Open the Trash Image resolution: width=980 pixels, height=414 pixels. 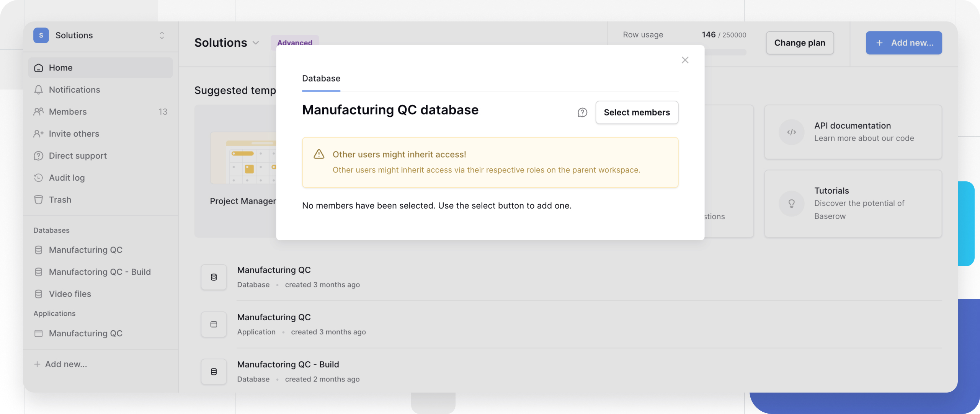tap(60, 199)
